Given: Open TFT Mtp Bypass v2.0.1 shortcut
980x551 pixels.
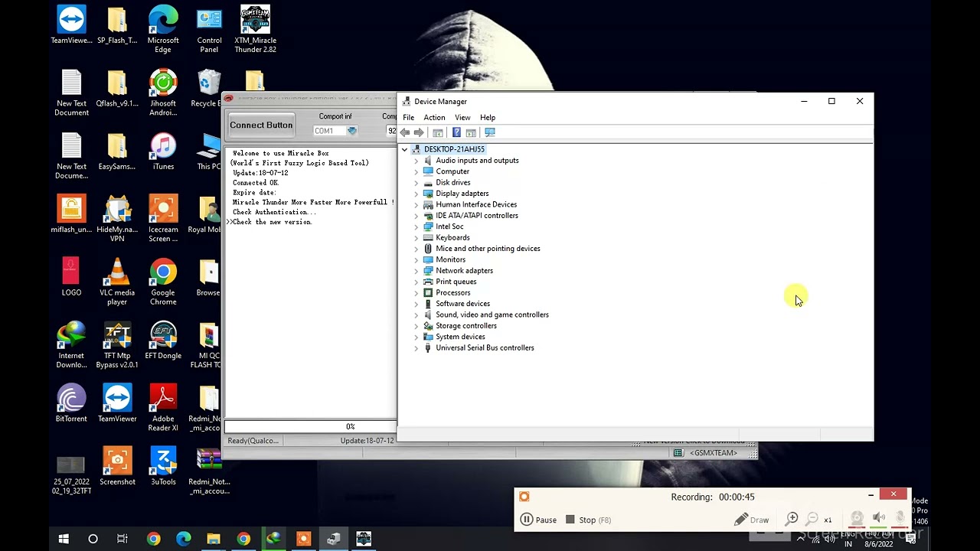Looking at the screenshot, I should (117, 345).
